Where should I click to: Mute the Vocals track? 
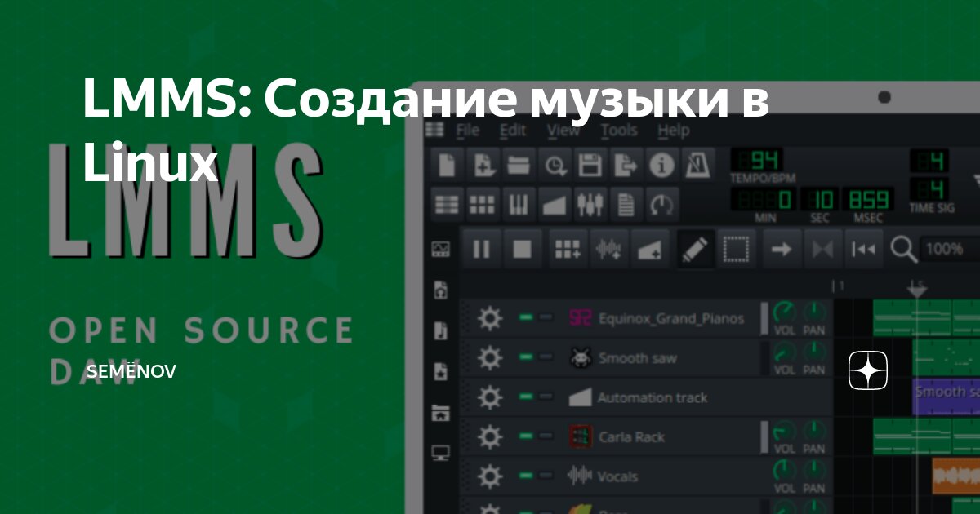[x=527, y=476]
